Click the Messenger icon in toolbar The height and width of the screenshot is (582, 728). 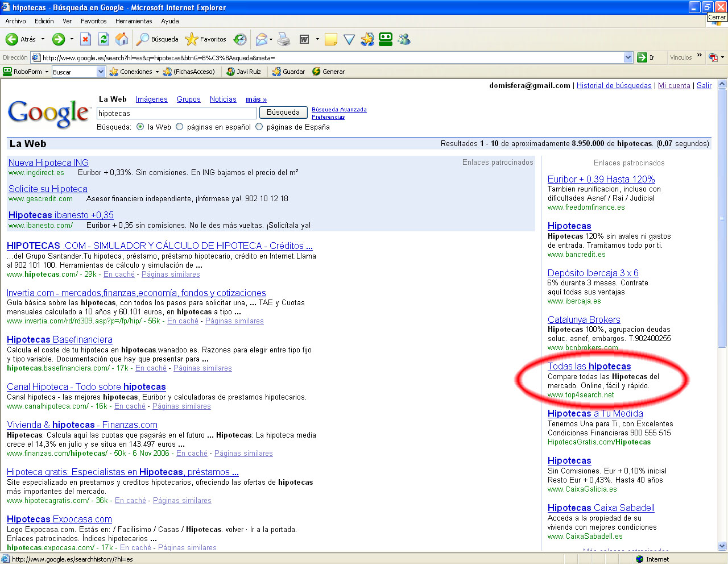(x=404, y=39)
